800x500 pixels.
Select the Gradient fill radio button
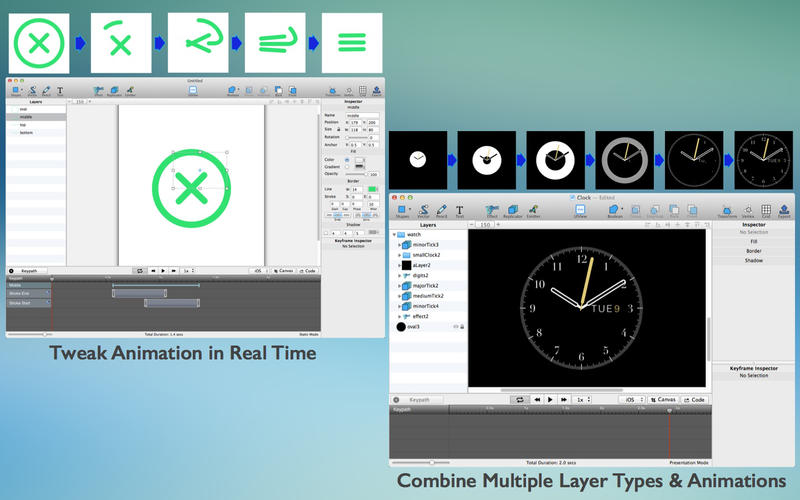347,167
